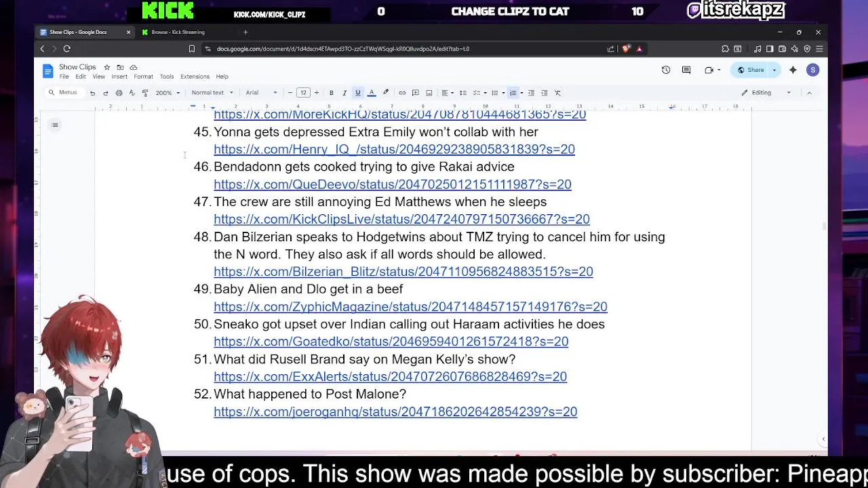Show the document outline tabs panel
The height and width of the screenshot is (488, 868).
click(x=55, y=125)
